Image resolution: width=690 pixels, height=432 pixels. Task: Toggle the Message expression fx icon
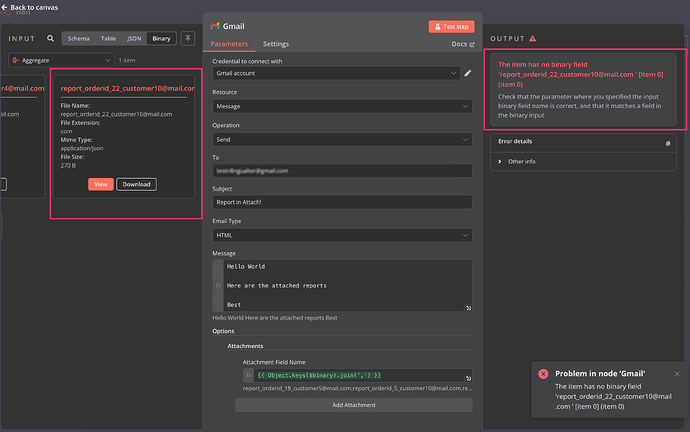[218, 286]
